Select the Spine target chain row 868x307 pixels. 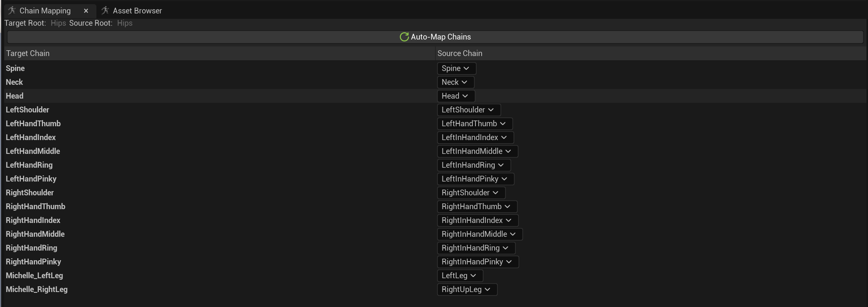435,68
